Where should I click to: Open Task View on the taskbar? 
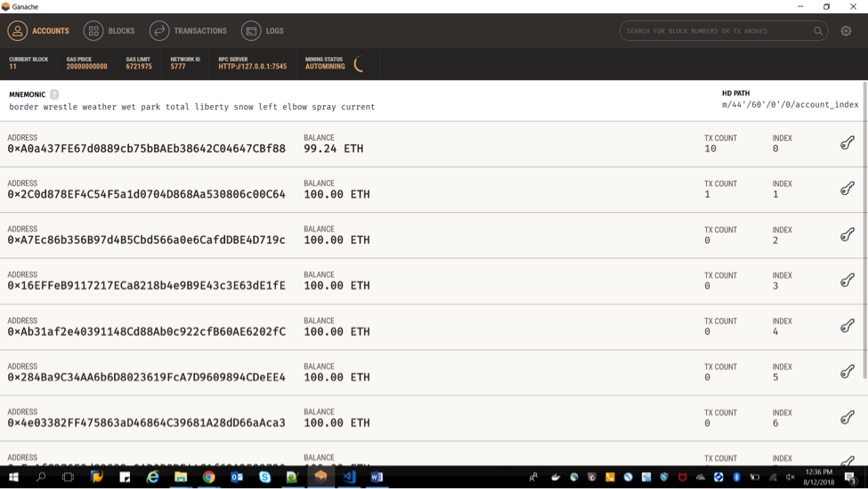pyautogui.click(x=68, y=477)
